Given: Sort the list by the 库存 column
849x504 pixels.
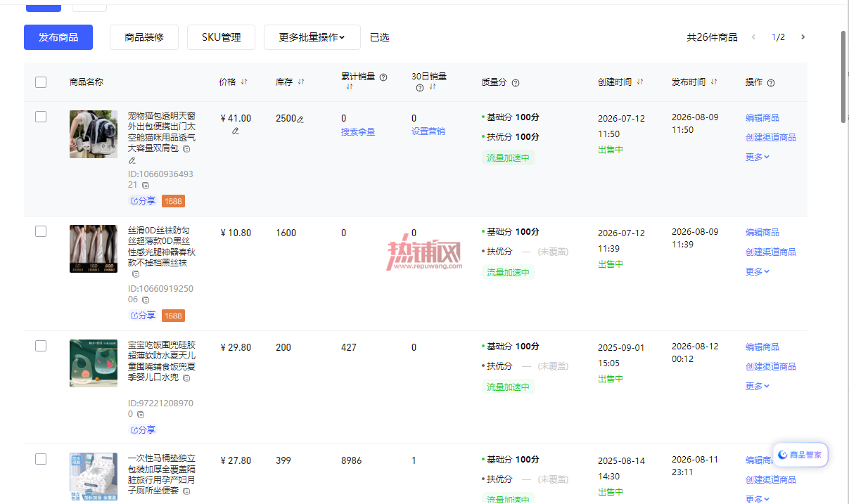Looking at the screenshot, I should 301,82.
